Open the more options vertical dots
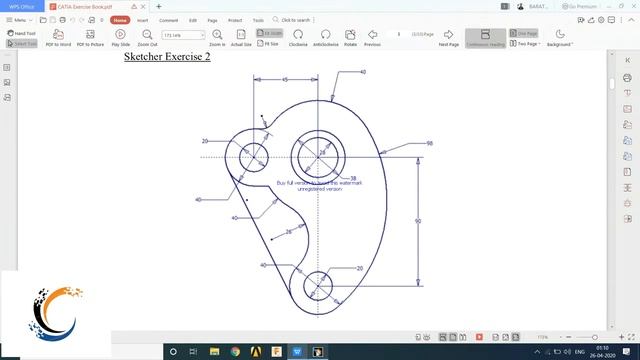Viewport: 640px width, 360px height. click(621, 20)
